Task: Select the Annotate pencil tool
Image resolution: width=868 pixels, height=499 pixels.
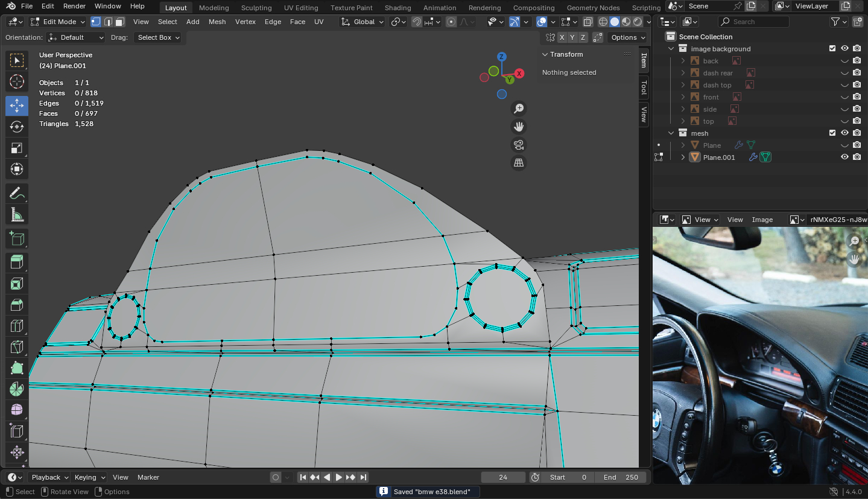Action: [x=17, y=194]
